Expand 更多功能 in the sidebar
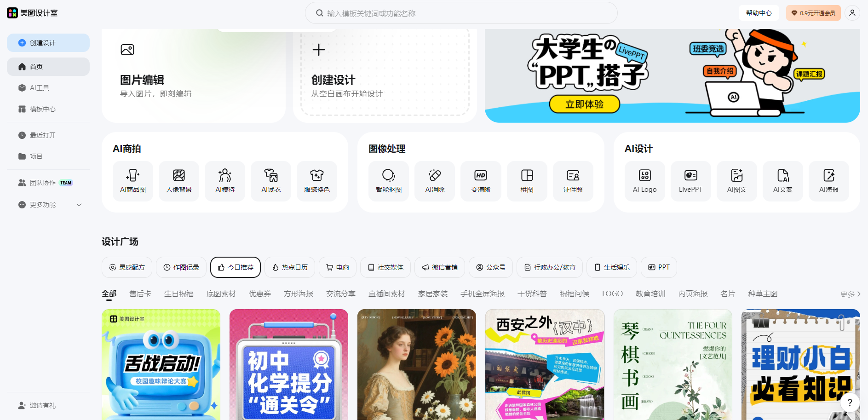This screenshot has width=868, height=420. [48, 204]
